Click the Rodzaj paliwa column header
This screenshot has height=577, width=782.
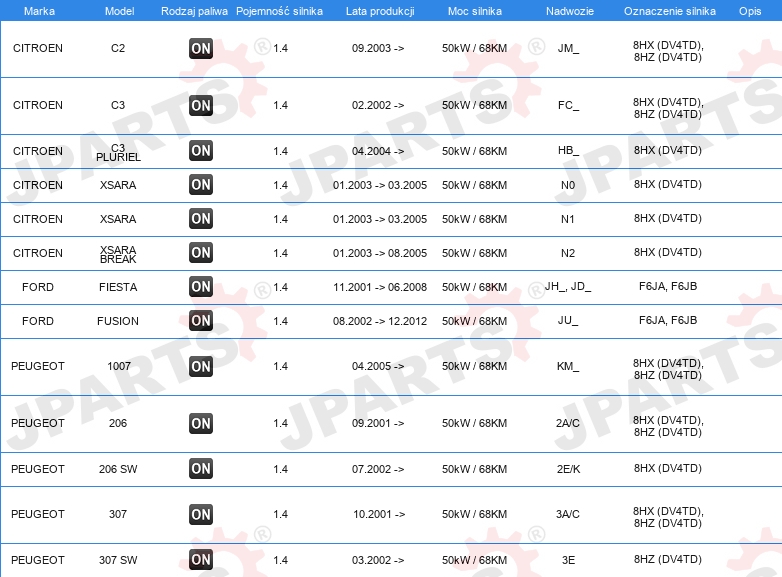194,11
